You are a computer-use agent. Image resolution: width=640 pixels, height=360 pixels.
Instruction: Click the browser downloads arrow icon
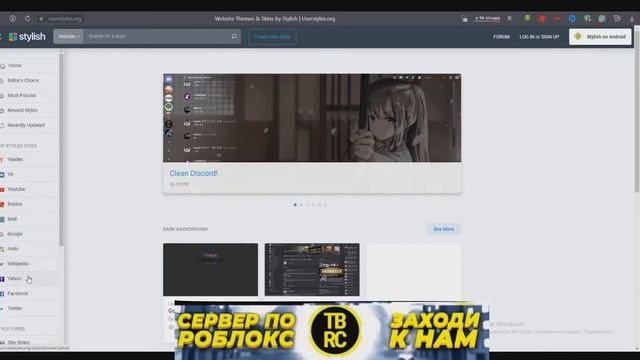point(632,18)
